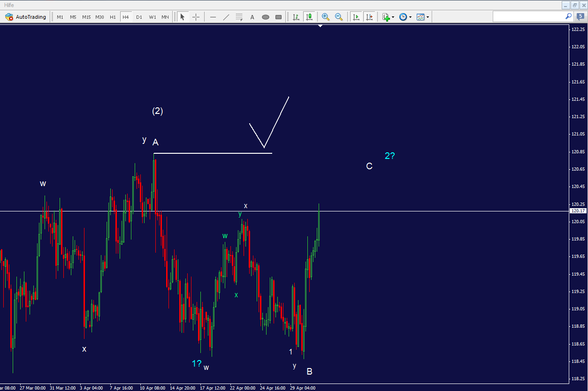Open the Fibonacci retracement tool
Viewport: 588px width, 391px height.
238,17
